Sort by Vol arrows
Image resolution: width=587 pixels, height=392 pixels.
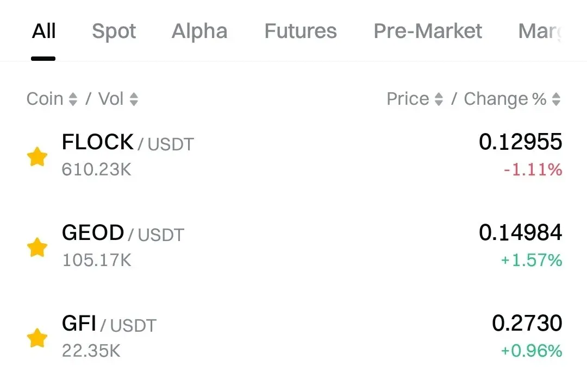point(134,99)
